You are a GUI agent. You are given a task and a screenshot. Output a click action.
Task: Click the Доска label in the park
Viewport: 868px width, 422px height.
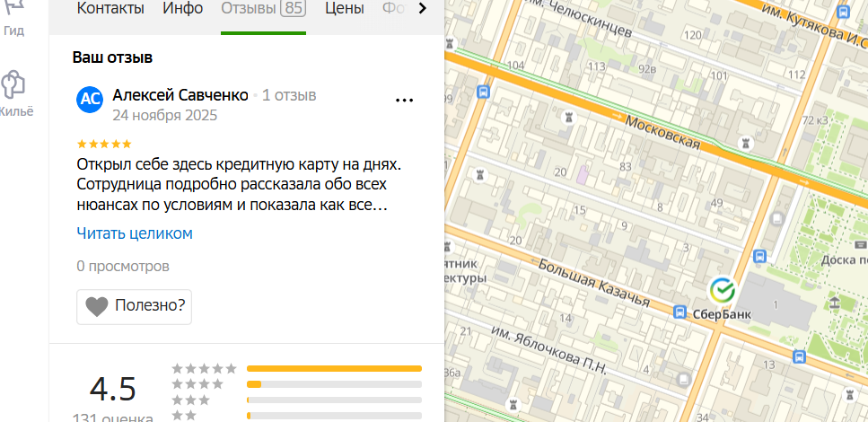tap(844, 259)
